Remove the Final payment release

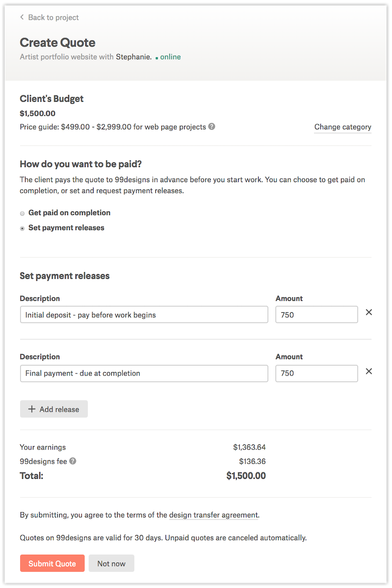pyautogui.click(x=369, y=371)
